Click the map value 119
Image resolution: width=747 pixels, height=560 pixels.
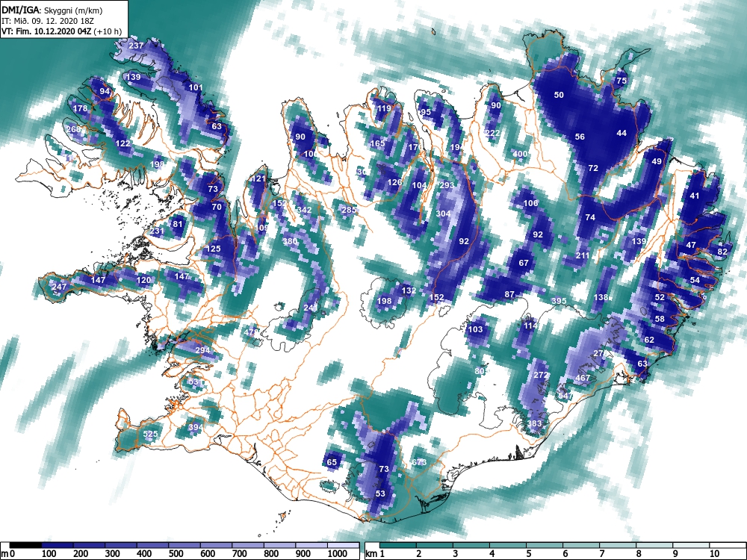384,108
